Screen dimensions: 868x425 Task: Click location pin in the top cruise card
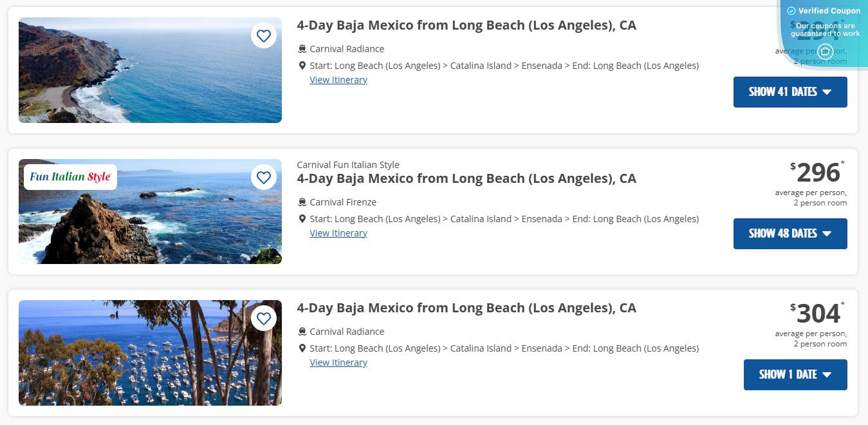pyautogui.click(x=302, y=66)
